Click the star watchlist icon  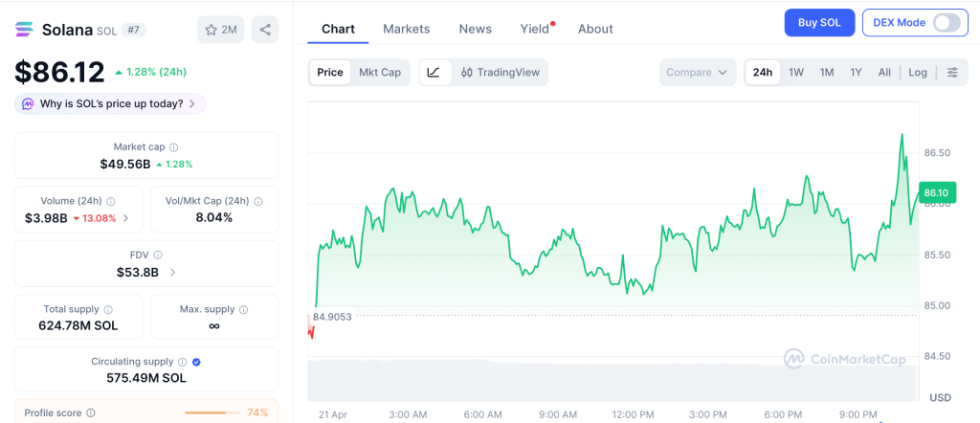coord(212,30)
